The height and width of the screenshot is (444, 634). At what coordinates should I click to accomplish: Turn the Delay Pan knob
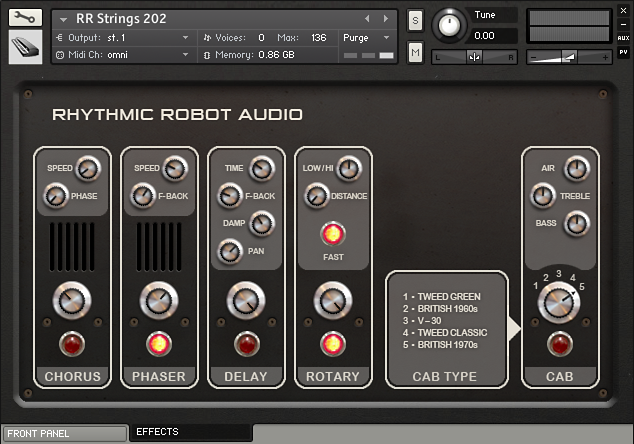click(230, 251)
